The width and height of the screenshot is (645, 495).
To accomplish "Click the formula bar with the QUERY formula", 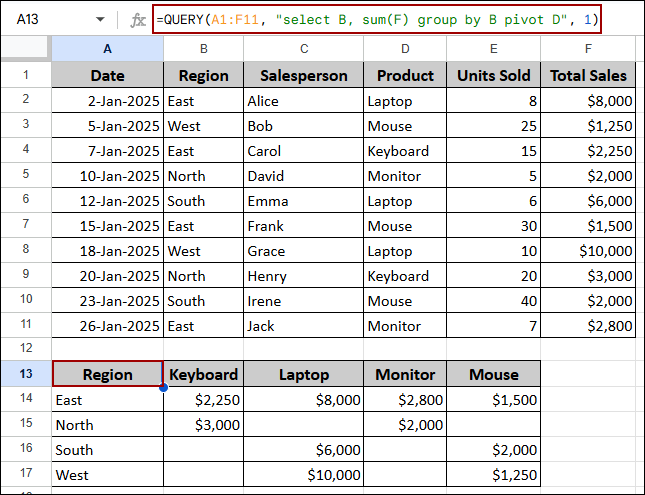I will point(377,19).
